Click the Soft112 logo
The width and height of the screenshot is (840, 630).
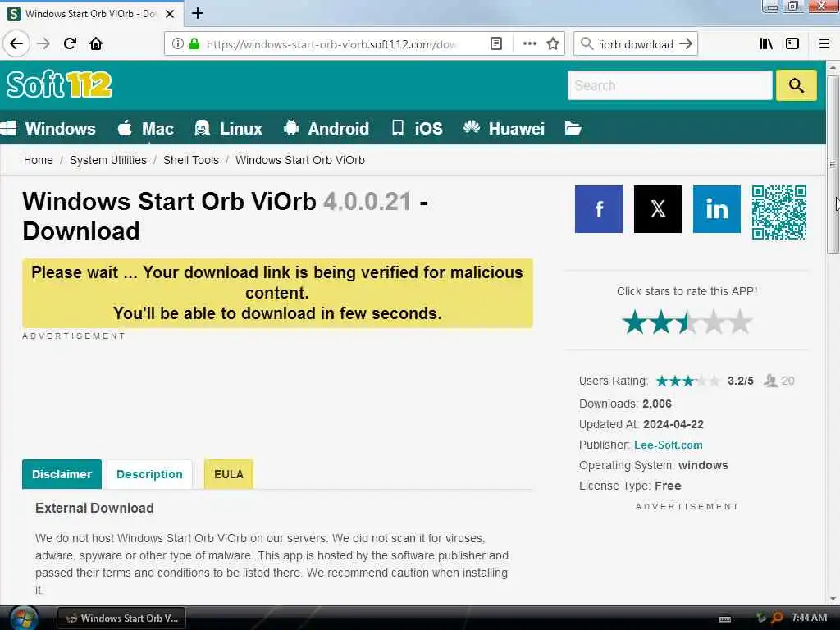click(x=59, y=84)
